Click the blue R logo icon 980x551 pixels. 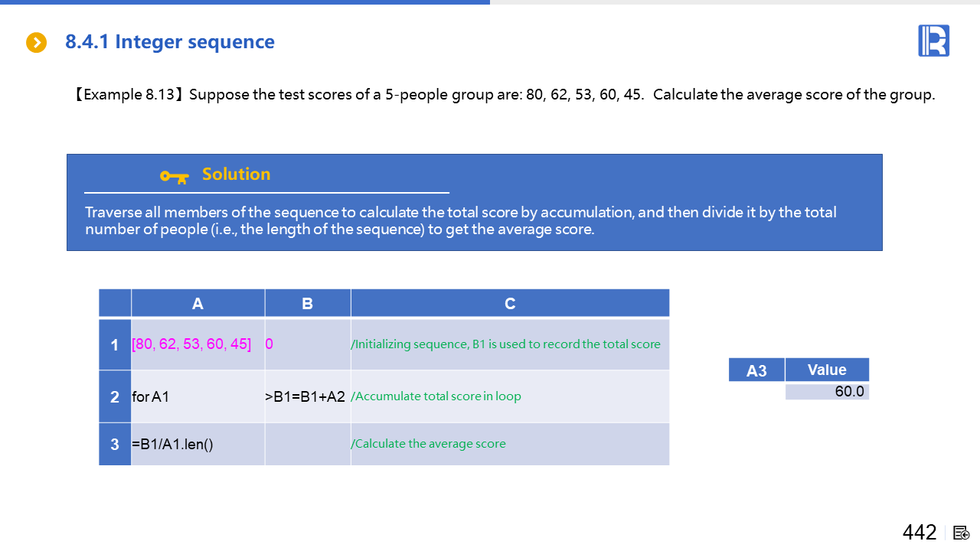click(933, 41)
